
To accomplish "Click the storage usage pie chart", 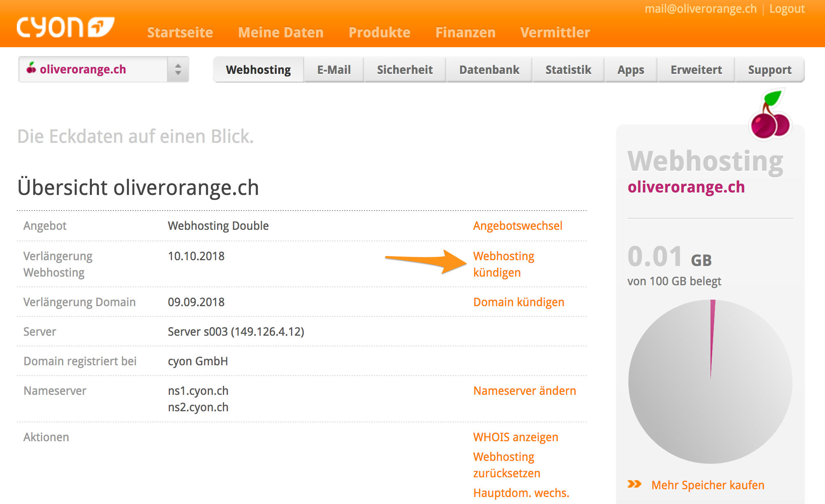I will tap(710, 382).
